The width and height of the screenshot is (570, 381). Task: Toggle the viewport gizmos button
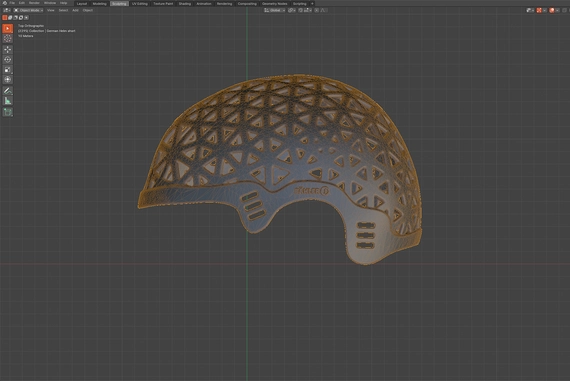(539, 10)
